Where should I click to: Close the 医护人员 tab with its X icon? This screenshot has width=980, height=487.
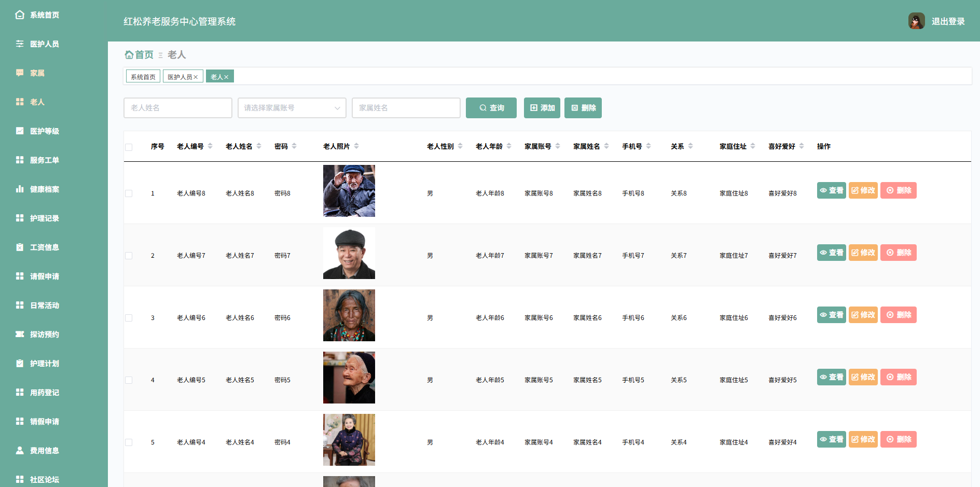(x=196, y=77)
